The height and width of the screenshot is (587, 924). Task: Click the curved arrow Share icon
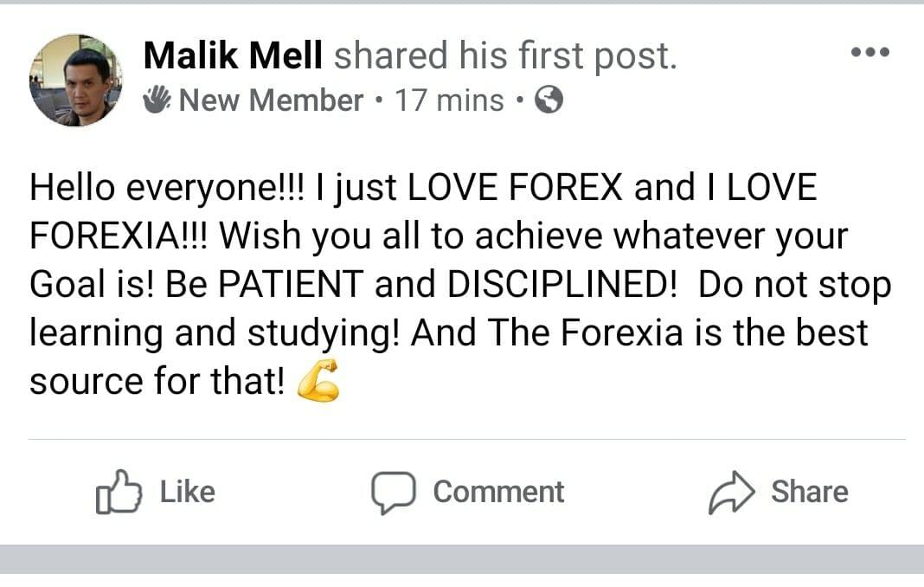pyautogui.click(x=731, y=493)
